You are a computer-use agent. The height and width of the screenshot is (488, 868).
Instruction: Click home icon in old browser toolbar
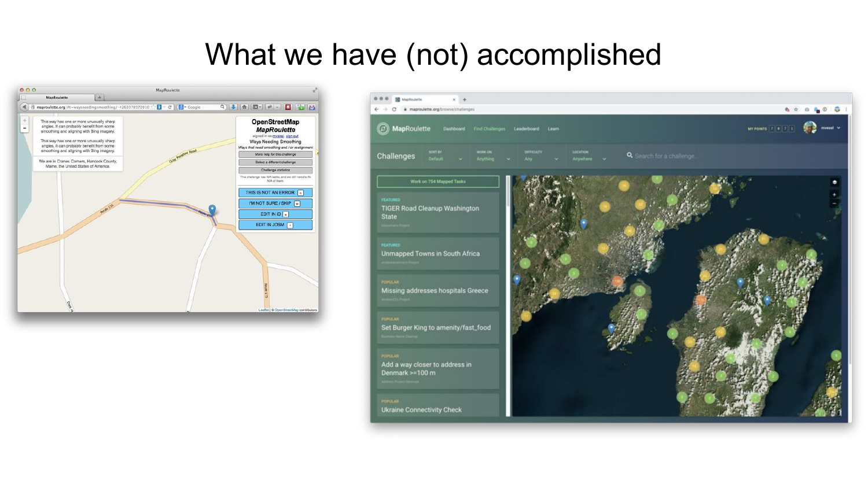244,107
